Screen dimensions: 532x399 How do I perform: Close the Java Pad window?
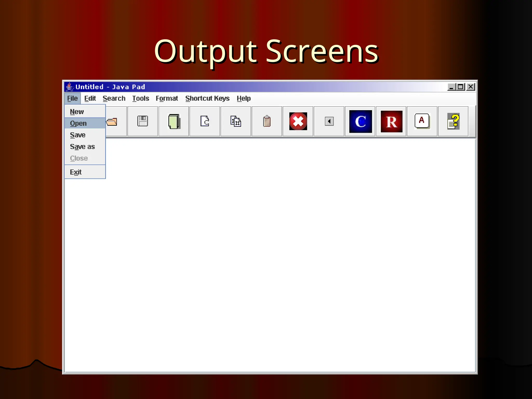click(x=471, y=87)
